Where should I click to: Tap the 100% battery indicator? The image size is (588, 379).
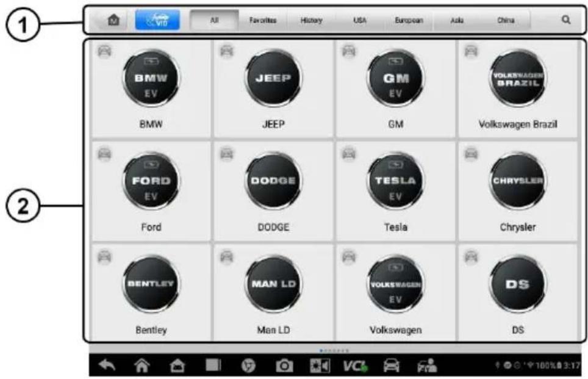[x=548, y=365]
